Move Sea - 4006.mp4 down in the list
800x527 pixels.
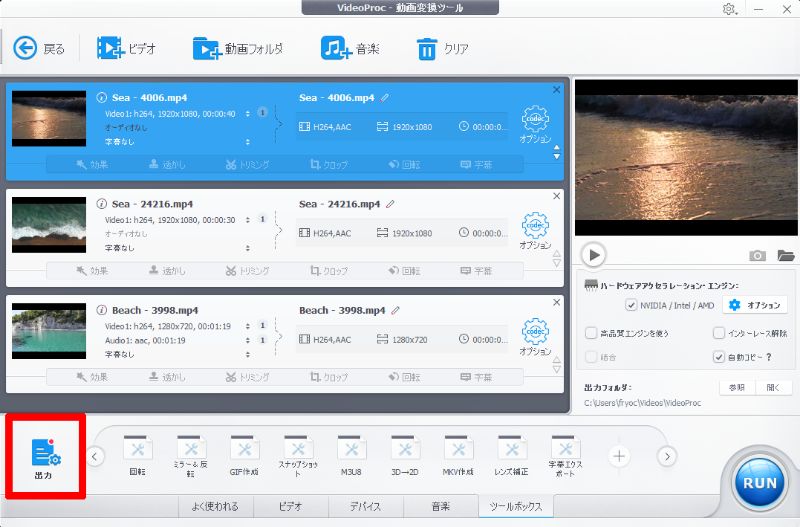coord(557,156)
